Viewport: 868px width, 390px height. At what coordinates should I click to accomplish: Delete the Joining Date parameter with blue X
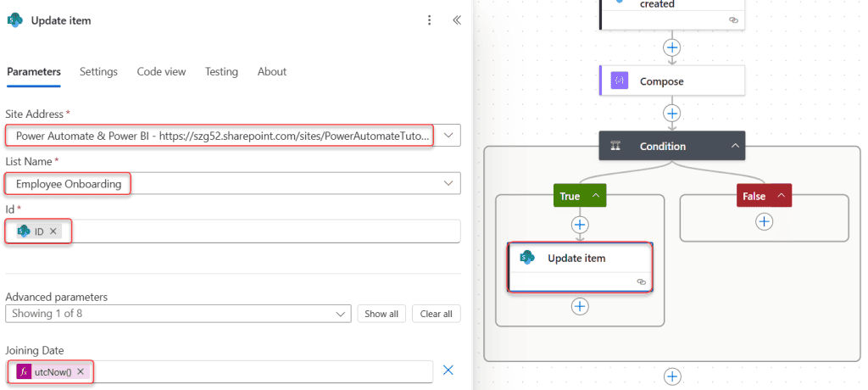click(448, 370)
